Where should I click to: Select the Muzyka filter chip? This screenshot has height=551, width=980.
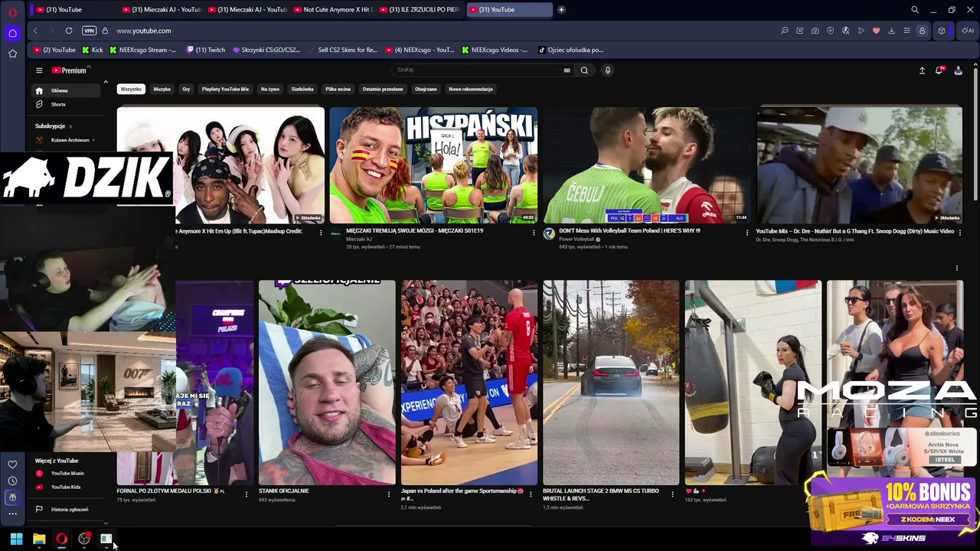click(162, 90)
